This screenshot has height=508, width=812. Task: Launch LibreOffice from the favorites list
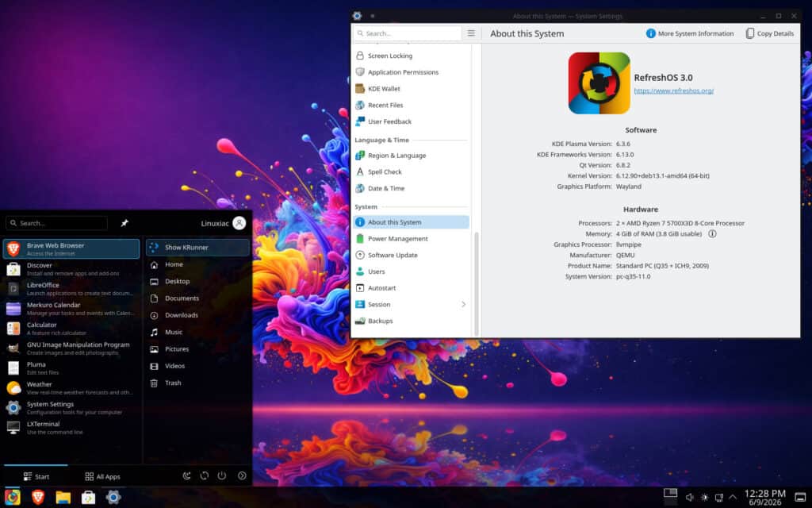[71, 289]
